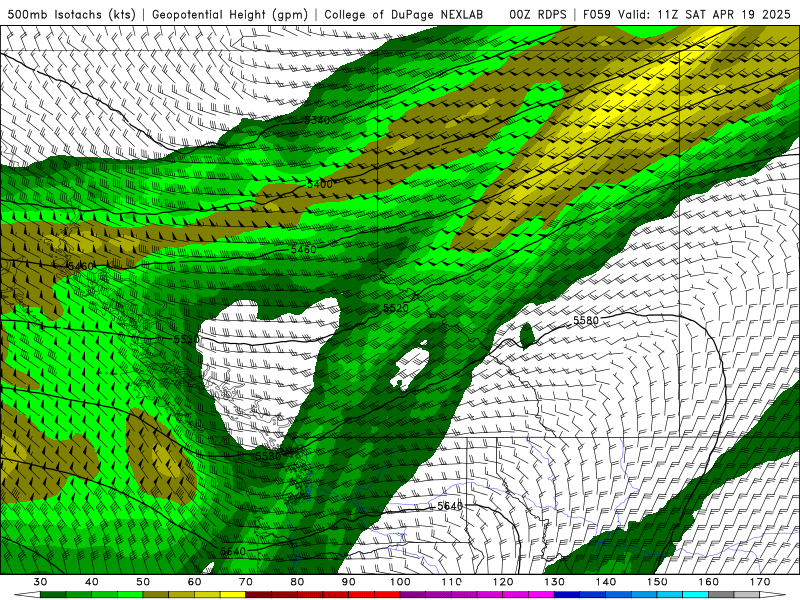Click the dark red colorbar swatch at 70 kts
Viewport: 800px width, 600px height.
pos(259,595)
